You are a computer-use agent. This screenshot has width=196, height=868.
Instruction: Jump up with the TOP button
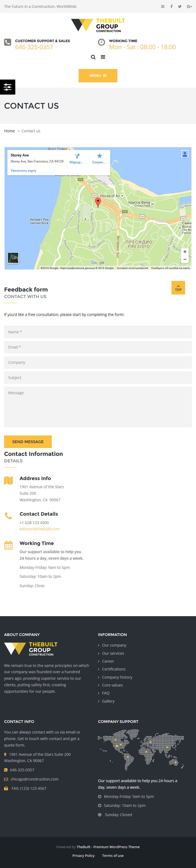(x=178, y=287)
